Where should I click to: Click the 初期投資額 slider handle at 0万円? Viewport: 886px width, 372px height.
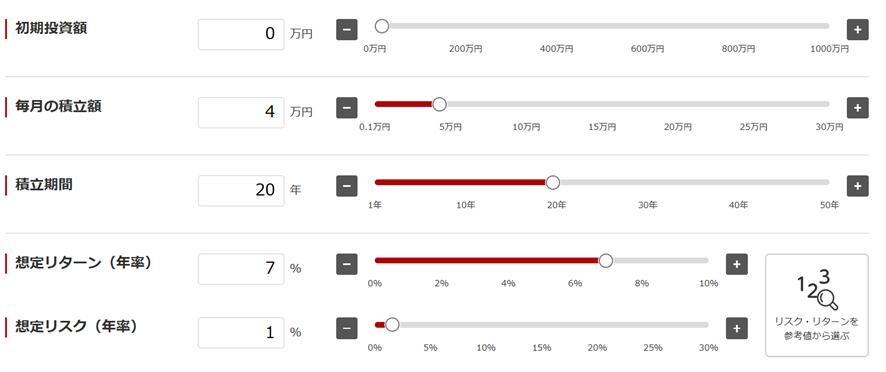(x=382, y=26)
